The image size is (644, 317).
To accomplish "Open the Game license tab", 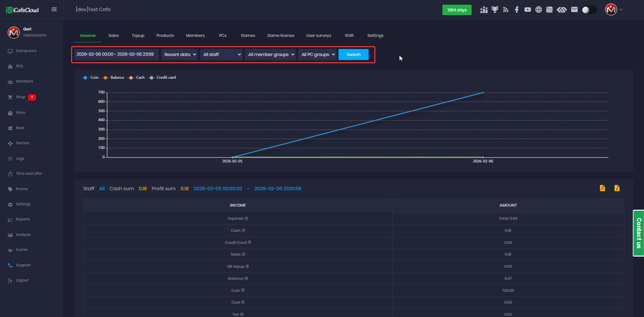I will pos(280,36).
